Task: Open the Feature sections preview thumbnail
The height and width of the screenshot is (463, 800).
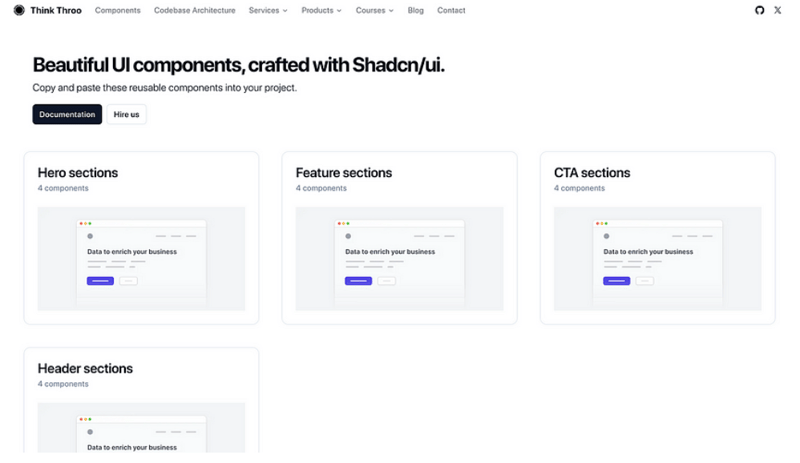Action: (x=399, y=259)
